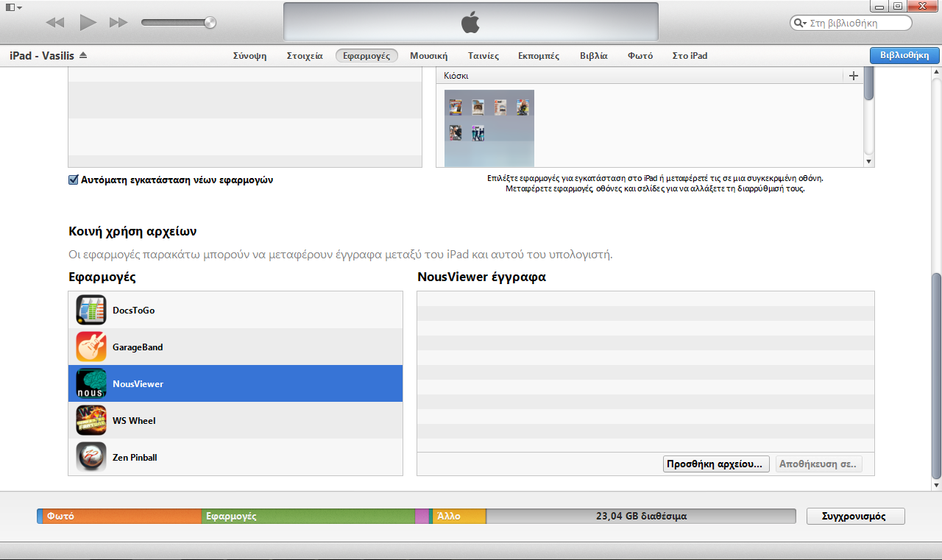Select the WS Wheel app icon
942x560 pixels.
click(x=91, y=420)
